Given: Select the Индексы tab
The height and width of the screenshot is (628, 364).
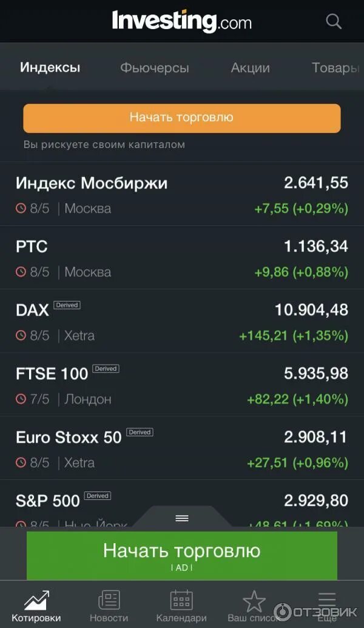Looking at the screenshot, I should click(50, 67).
